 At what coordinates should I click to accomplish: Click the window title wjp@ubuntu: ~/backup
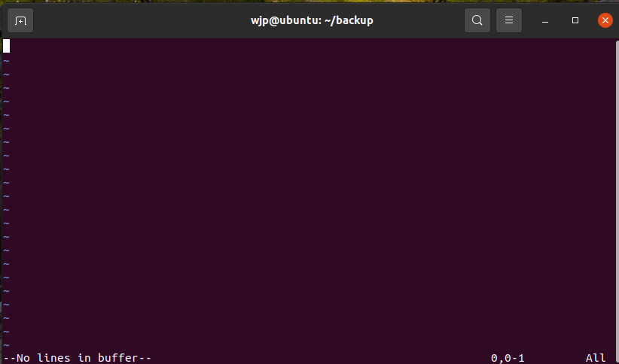point(312,20)
